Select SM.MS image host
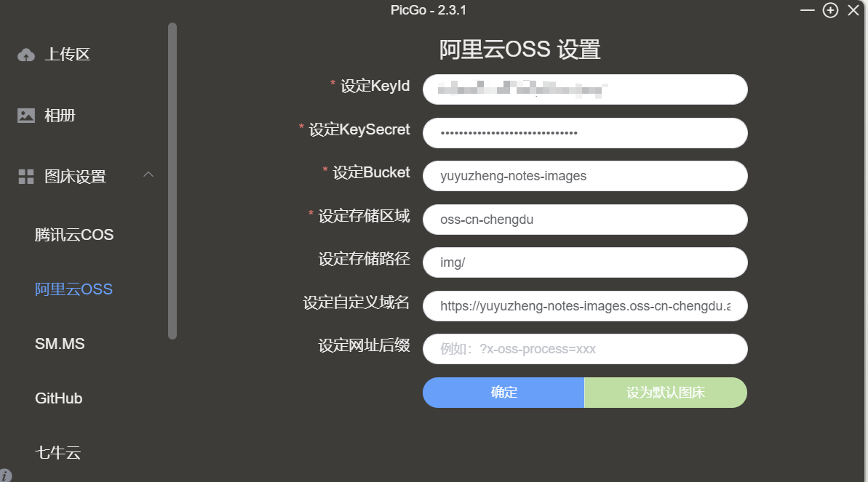The image size is (868, 482). pos(60,344)
